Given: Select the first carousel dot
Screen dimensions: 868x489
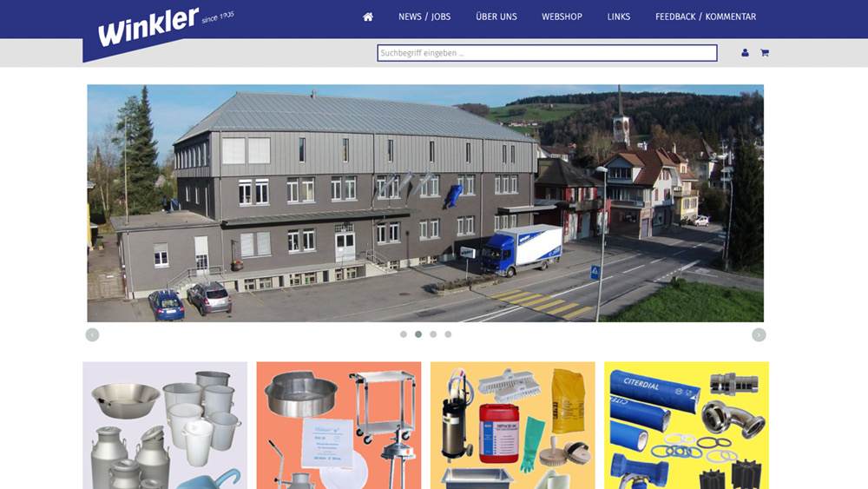Looking at the screenshot, I should pyautogui.click(x=404, y=334).
